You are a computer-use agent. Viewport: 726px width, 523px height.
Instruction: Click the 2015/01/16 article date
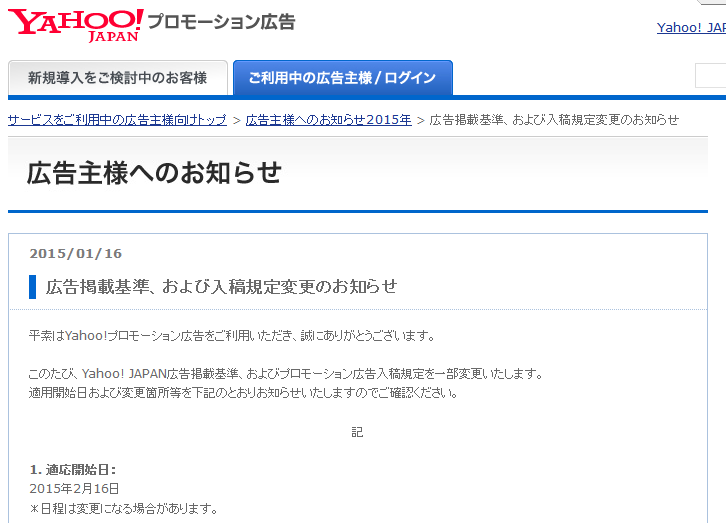pos(76,253)
